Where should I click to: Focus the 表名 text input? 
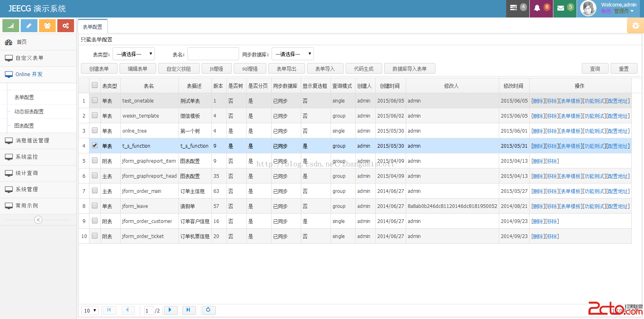pyautogui.click(x=213, y=54)
